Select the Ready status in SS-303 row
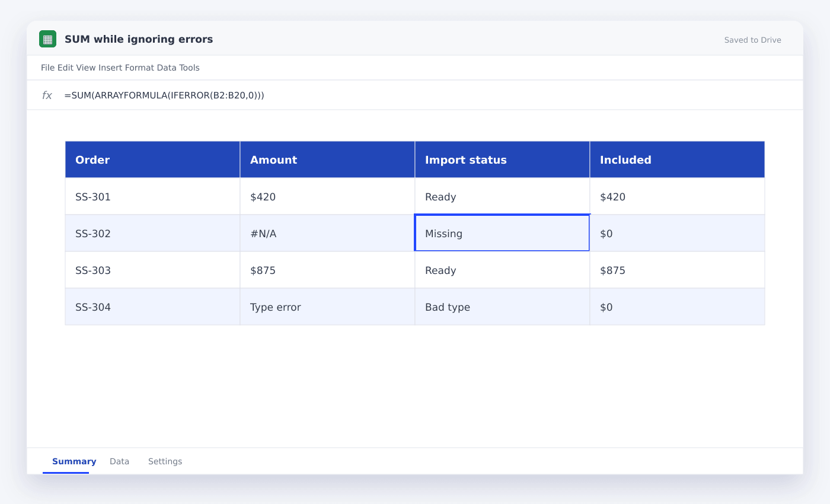Image resolution: width=830 pixels, height=504 pixels. click(502, 270)
